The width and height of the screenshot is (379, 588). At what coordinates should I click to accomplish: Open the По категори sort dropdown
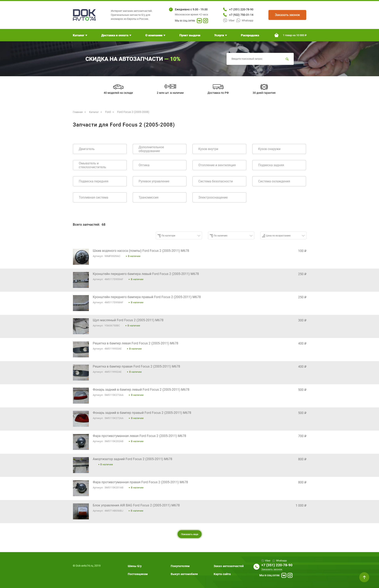point(179,236)
